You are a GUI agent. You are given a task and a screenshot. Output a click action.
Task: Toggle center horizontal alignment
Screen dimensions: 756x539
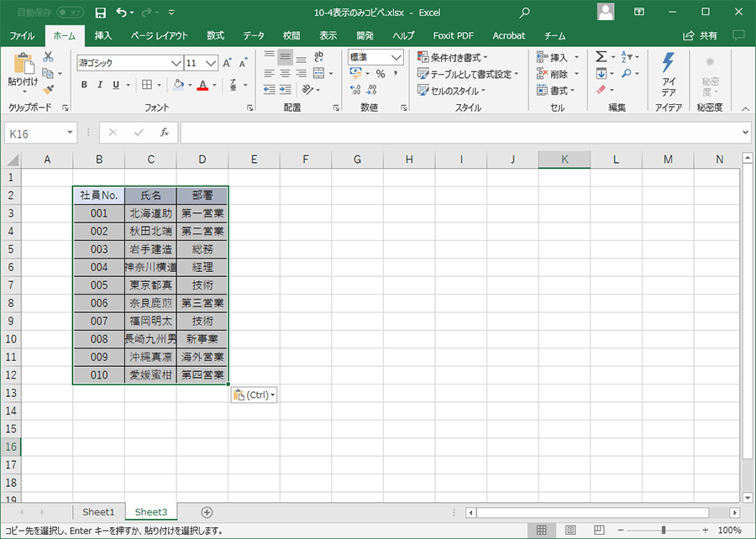tap(286, 73)
